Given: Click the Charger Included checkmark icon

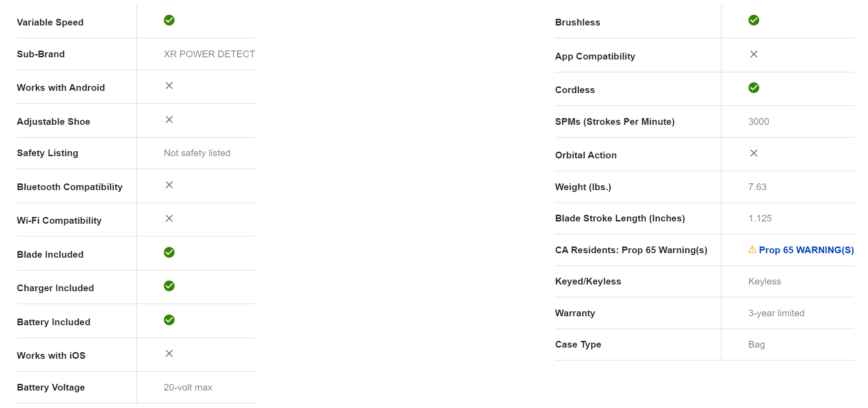Looking at the screenshot, I should (169, 286).
